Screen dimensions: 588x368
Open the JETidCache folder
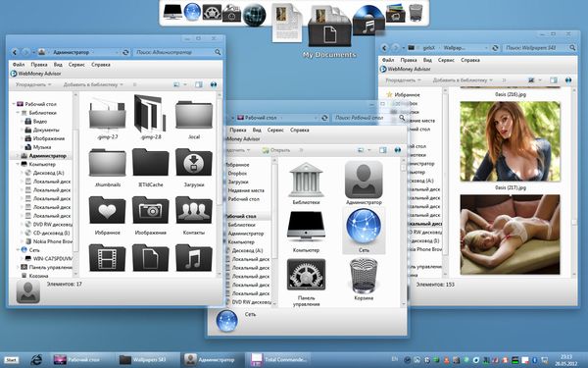150,167
